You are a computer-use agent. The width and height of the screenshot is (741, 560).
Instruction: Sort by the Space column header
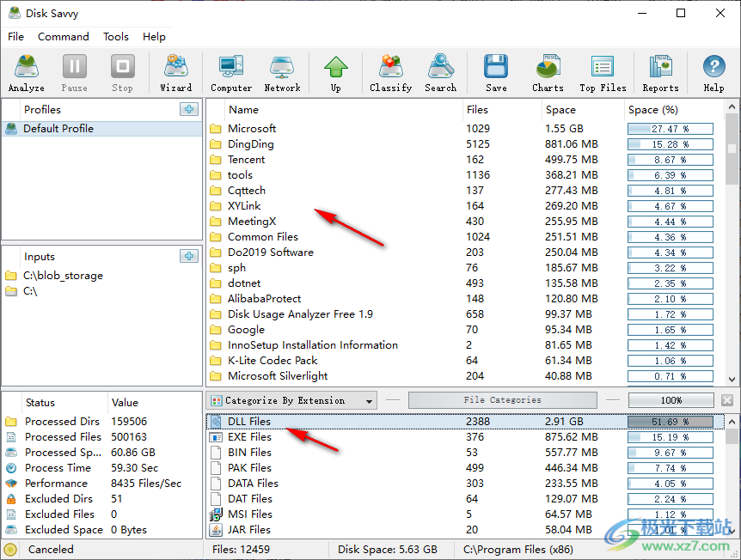pos(582,110)
